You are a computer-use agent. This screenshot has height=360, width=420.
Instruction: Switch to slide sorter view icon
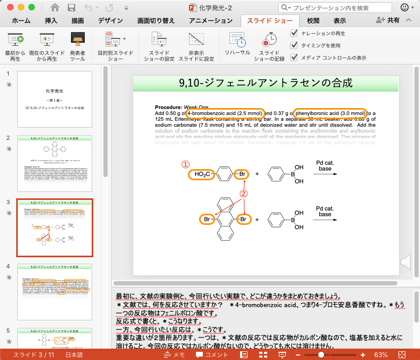(263, 355)
